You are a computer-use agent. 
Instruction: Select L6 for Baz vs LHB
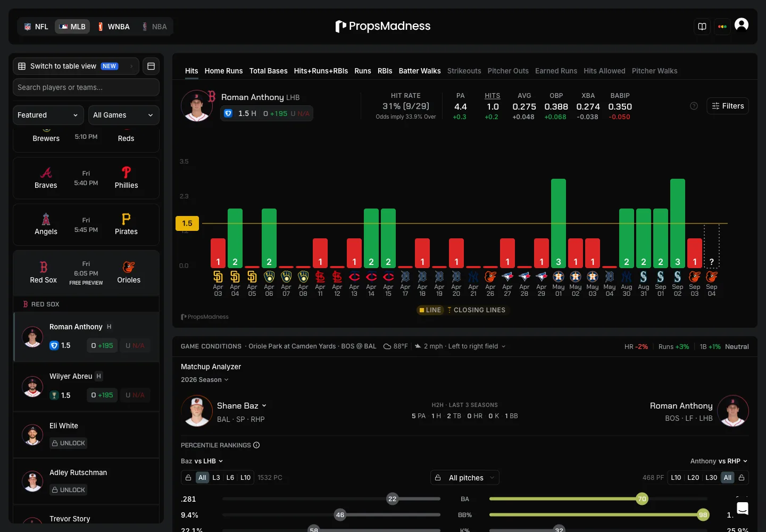coord(230,478)
